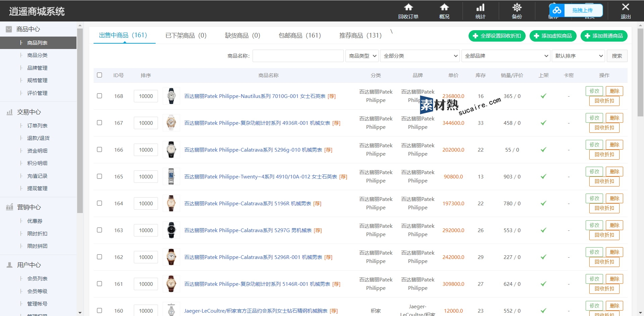Select 订单列表 in the sidebar
The height and width of the screenshot is (316, 644).
click(x=37, y=125)
